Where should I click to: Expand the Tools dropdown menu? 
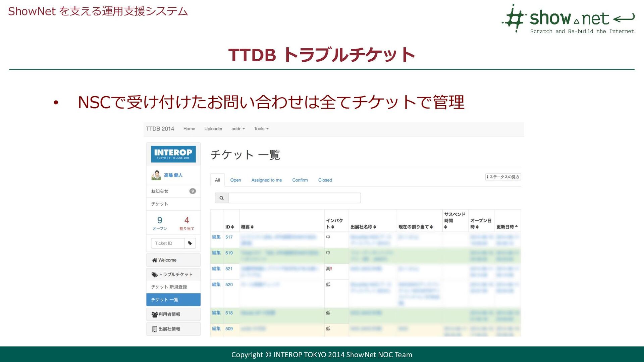tap(261, 129)
